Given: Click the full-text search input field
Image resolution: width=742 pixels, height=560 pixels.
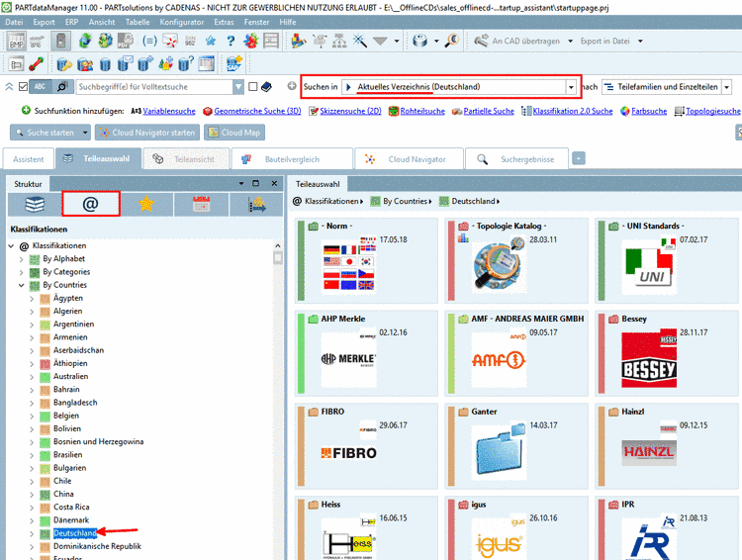Looking at the screenshot, I should (x=154, y=87).
